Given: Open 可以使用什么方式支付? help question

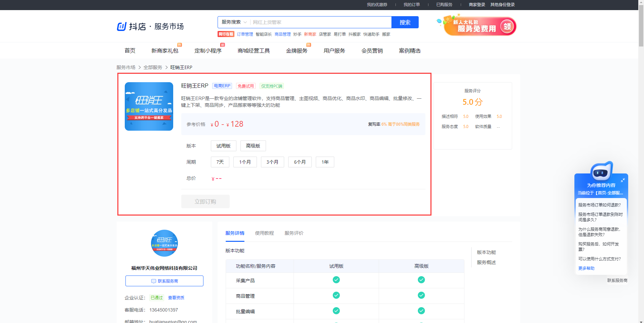Looking at the screenshot, I should click(x=600, y=259).
